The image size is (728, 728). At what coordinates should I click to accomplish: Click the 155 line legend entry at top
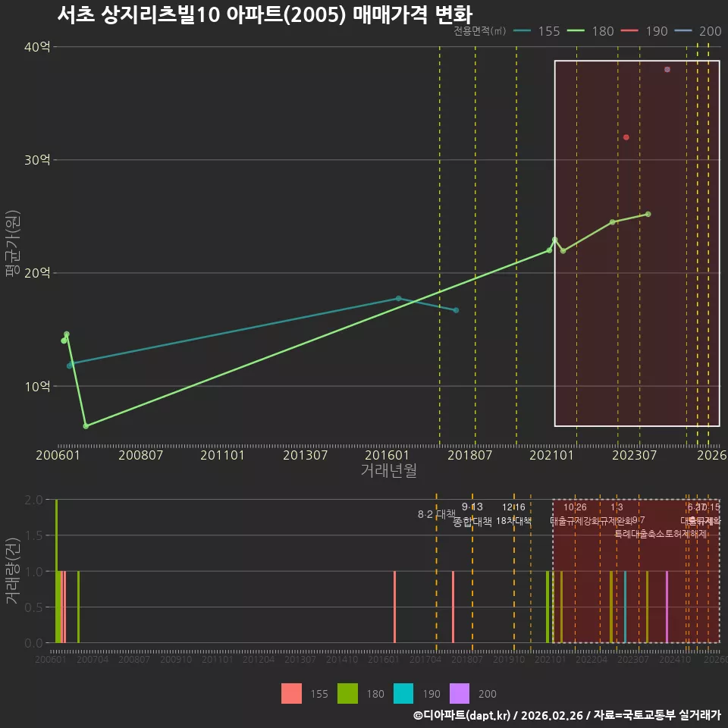[x=537, y=31]
